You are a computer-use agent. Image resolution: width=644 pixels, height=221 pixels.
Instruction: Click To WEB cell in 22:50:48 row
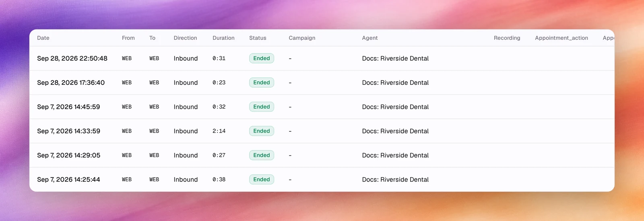[x=154, y=58]
